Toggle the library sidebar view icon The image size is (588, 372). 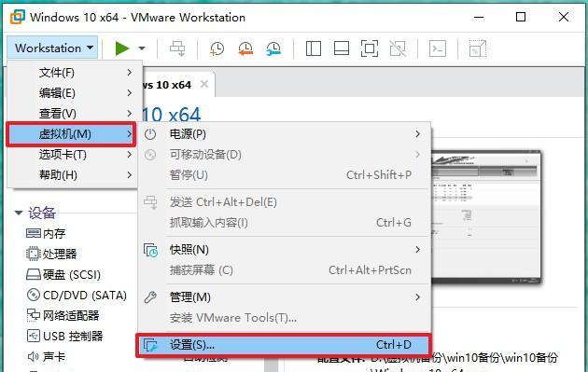(x=313, y=48)
